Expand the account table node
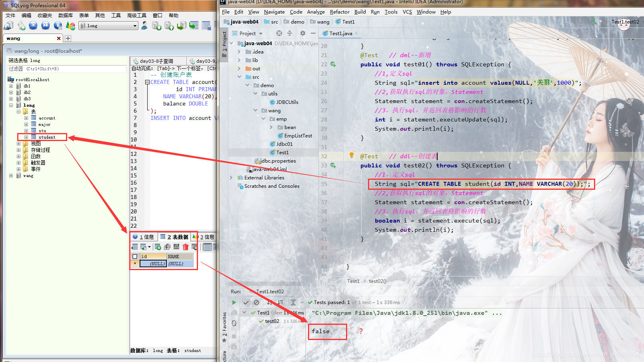Screen dimensions: 644x362 tap(26, 118)
